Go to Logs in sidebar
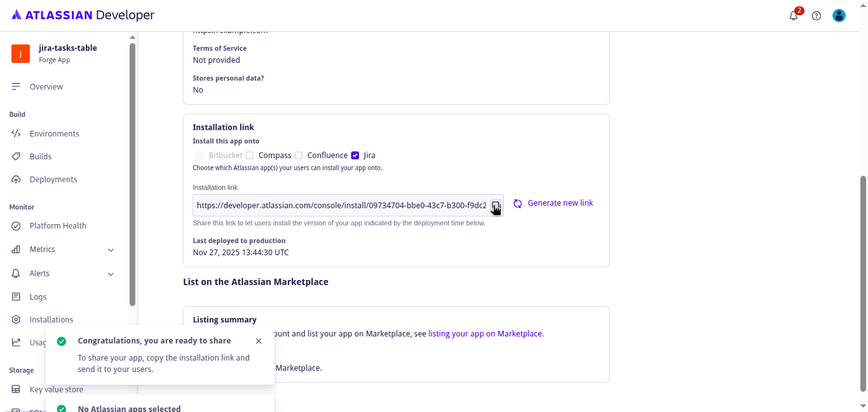Screen dimensions: 868x412 tap(38, 296)
